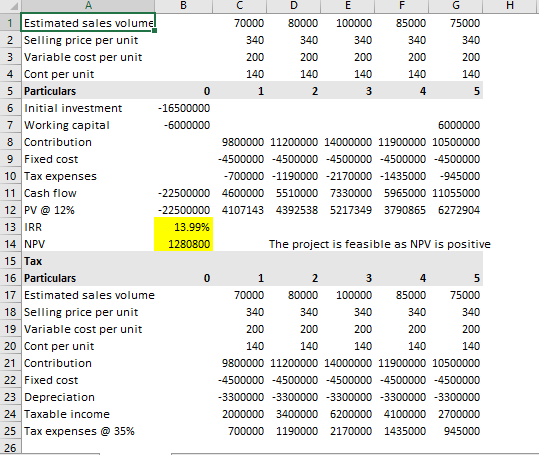The height and width of the screenshot is (455, 539).
Task: Select the -6000000 working capital cell
Action: pos(184,125)
